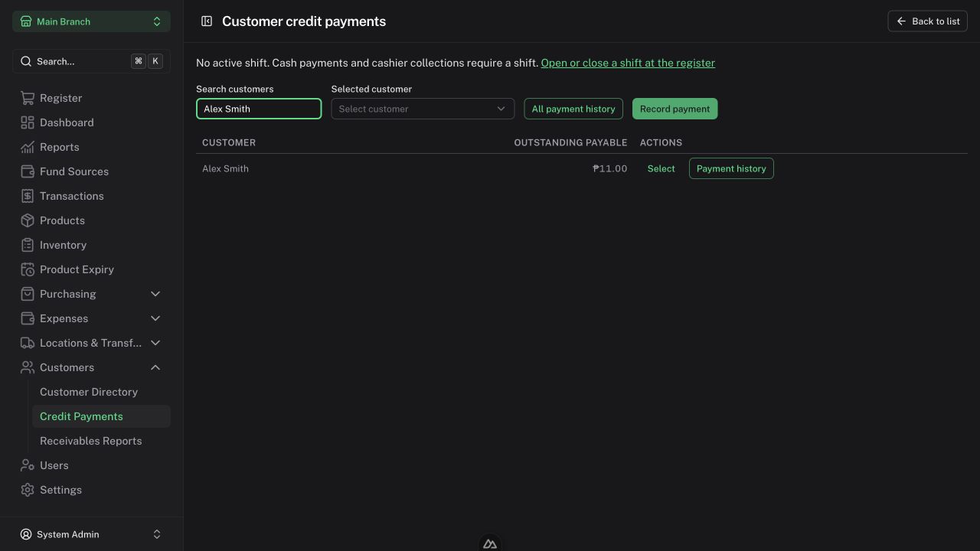Screen dimensions: 980x551
Task: Click the Customers people icon
Action: [x=28, y=367]
